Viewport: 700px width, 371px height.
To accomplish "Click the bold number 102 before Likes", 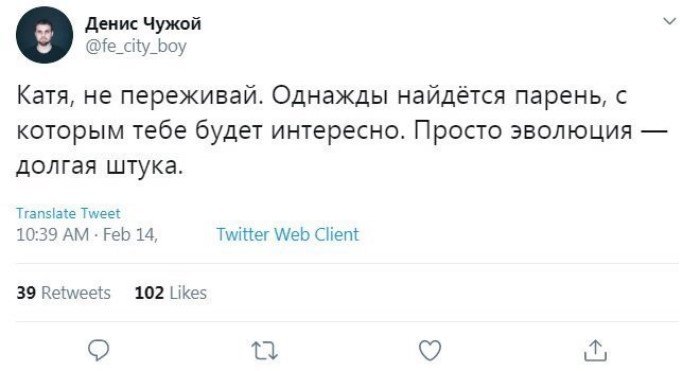I will pyautogui.click(x=149, y=293).
